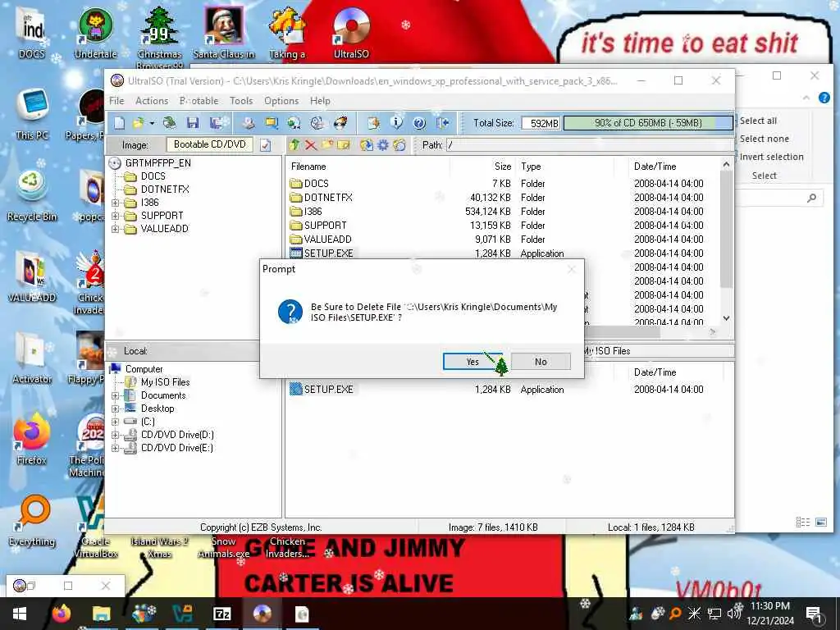Open the Undertale desktop icon
This screenshot has width=840, height=630.
click(x=95, y=32)
